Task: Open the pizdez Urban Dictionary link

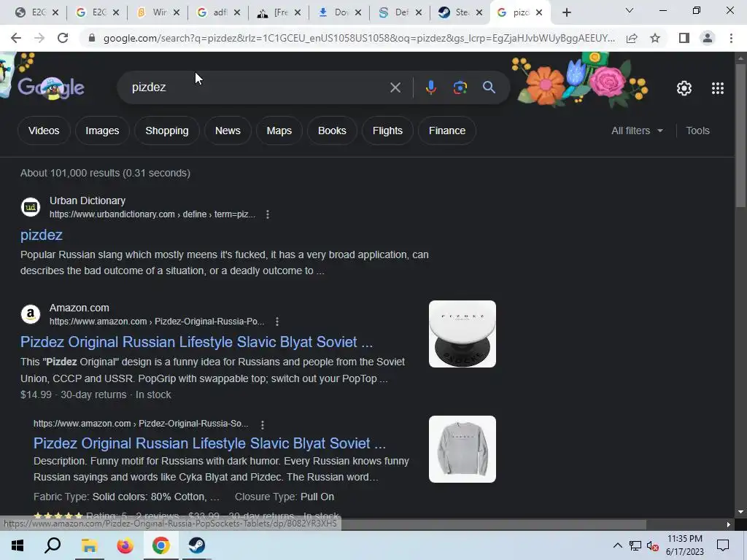Action: point(42,235)
